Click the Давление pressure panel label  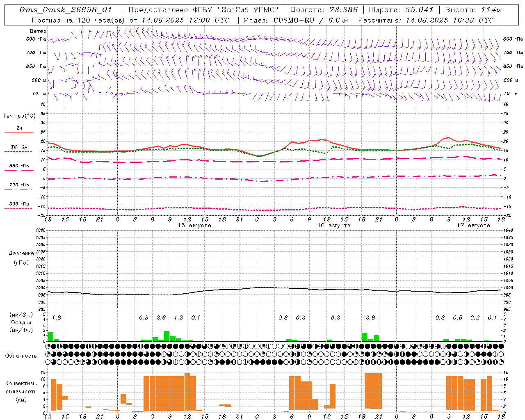point(21,253)
